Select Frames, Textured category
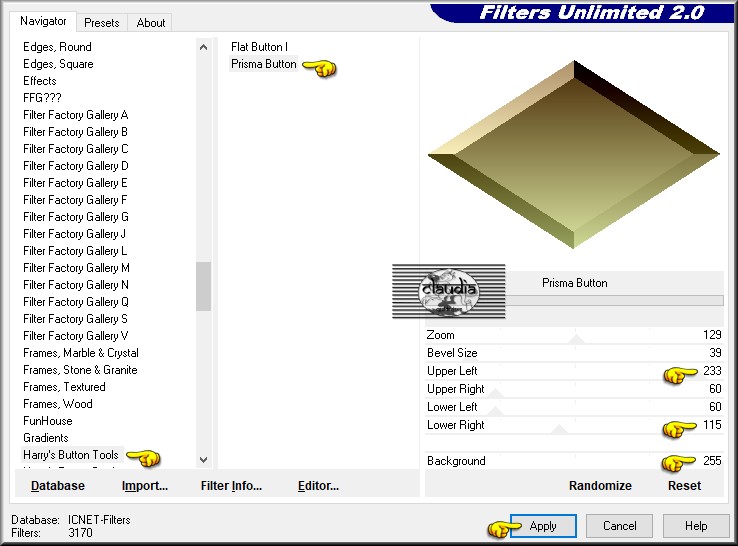738x546 pixels. point(64,386)
